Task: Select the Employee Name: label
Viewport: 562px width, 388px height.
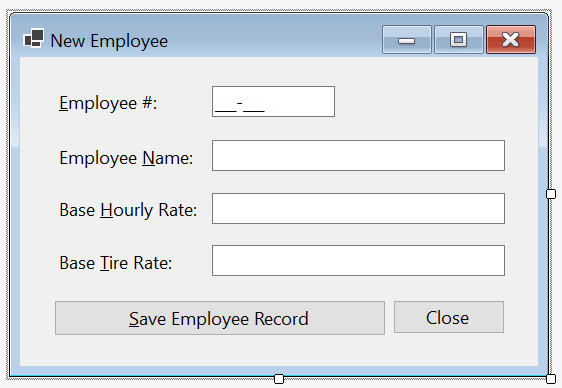Action: pos(126,158)
